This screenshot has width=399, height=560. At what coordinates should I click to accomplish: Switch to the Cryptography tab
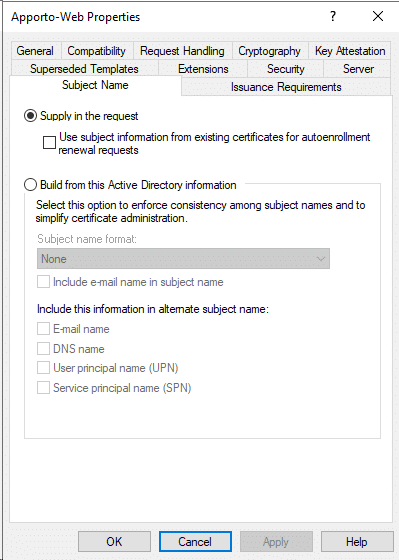(269, 51)
